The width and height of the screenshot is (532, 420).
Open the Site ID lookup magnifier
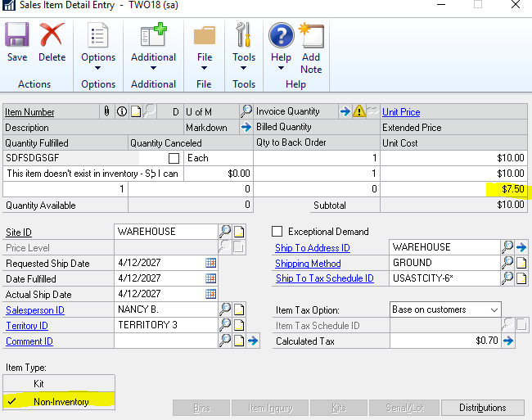coord(224,232)
